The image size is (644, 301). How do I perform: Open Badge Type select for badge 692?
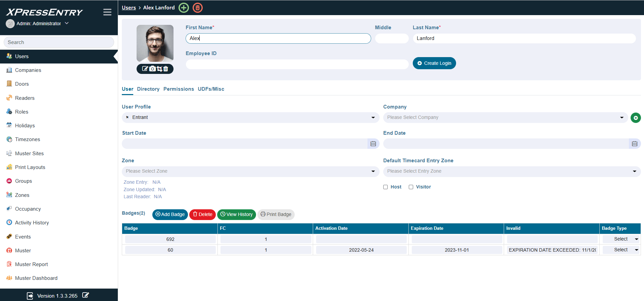[x=621, y=239]
